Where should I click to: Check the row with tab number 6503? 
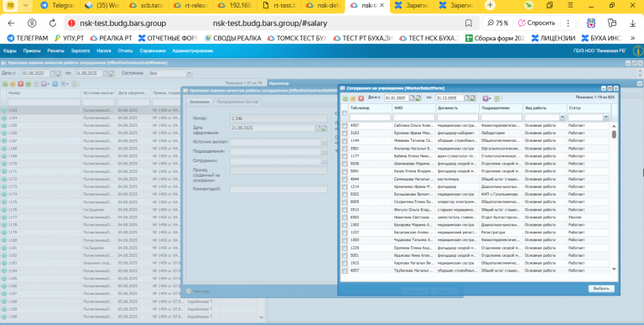coord(345,218)
